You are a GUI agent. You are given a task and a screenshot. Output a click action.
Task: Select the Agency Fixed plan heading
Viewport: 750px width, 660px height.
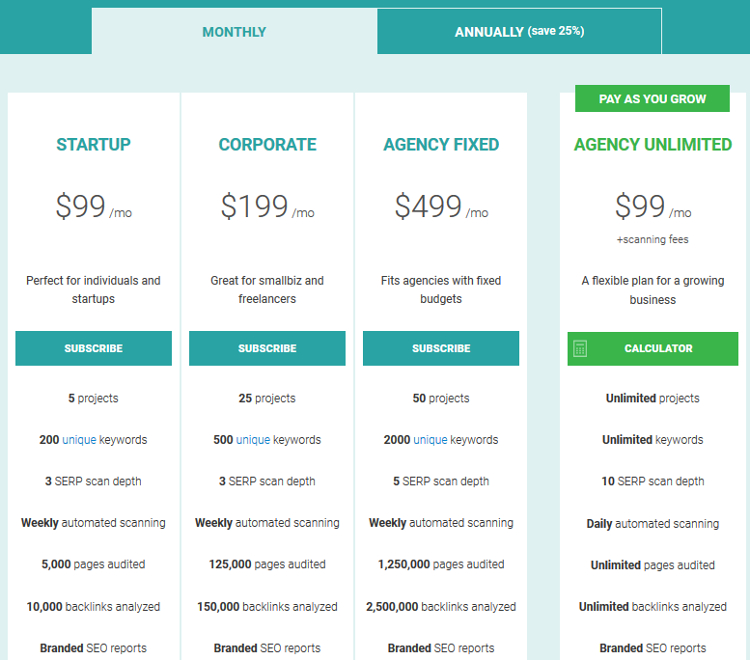tap(441, 144)
